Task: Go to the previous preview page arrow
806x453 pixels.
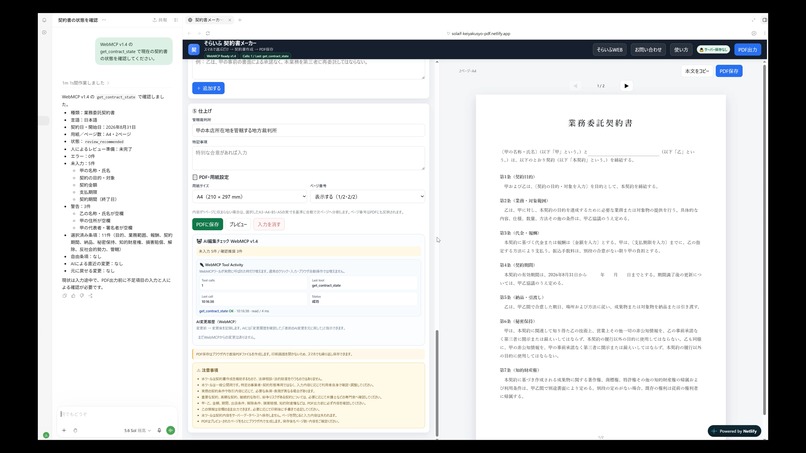Action: pyautogui.click(x=575, y=86)
